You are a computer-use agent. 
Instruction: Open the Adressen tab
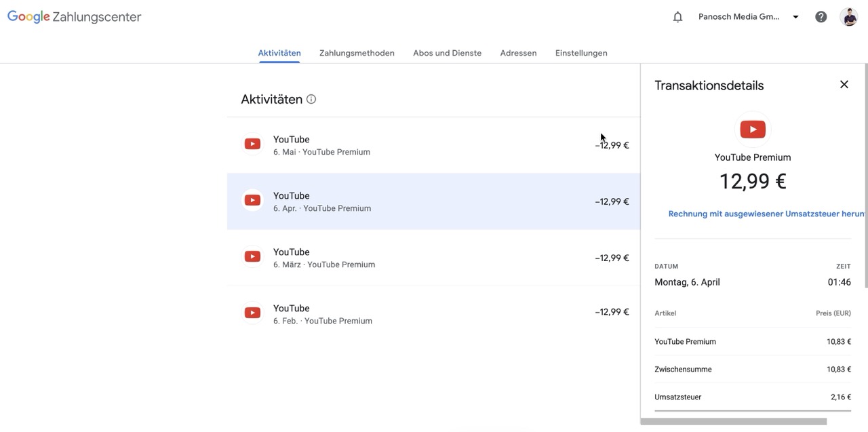click(x=518, y=53)
